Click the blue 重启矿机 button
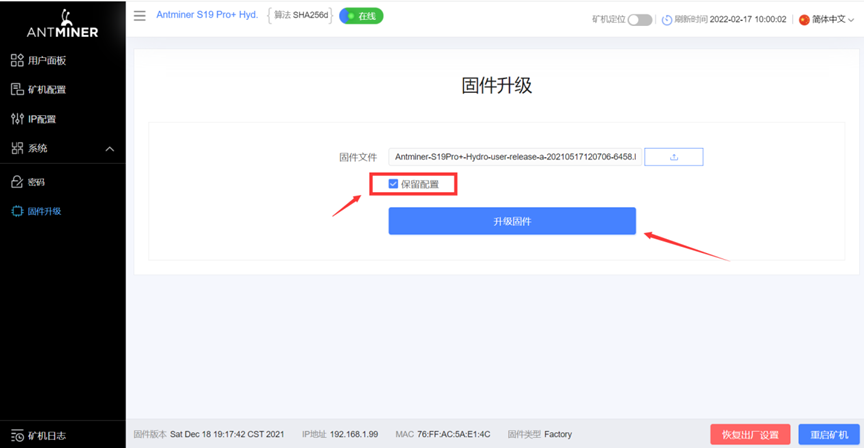 coord(829,435)
